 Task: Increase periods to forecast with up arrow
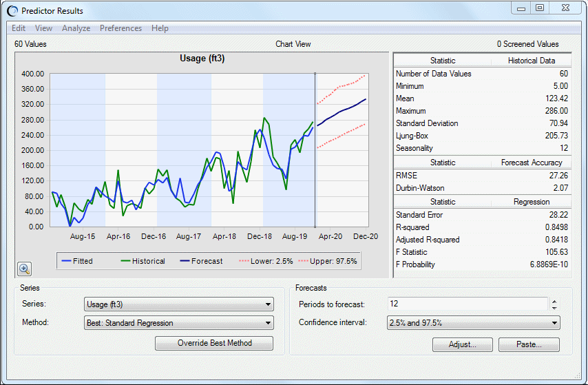(554, 301)
